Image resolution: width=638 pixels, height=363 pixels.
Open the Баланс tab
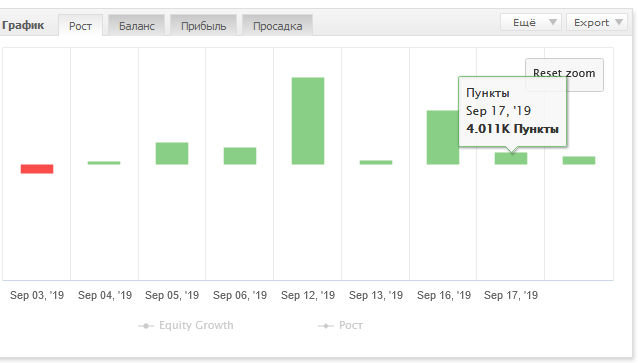tap(136, 26)
